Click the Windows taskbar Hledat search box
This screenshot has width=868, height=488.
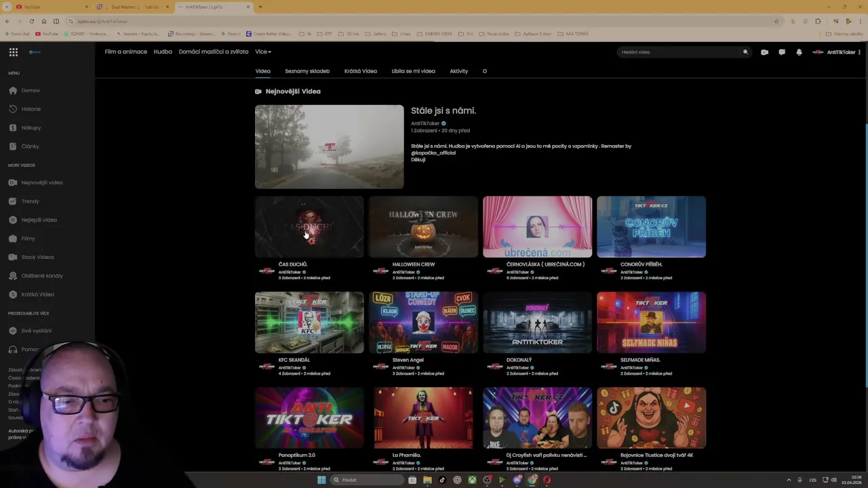[x=367, y=480]
